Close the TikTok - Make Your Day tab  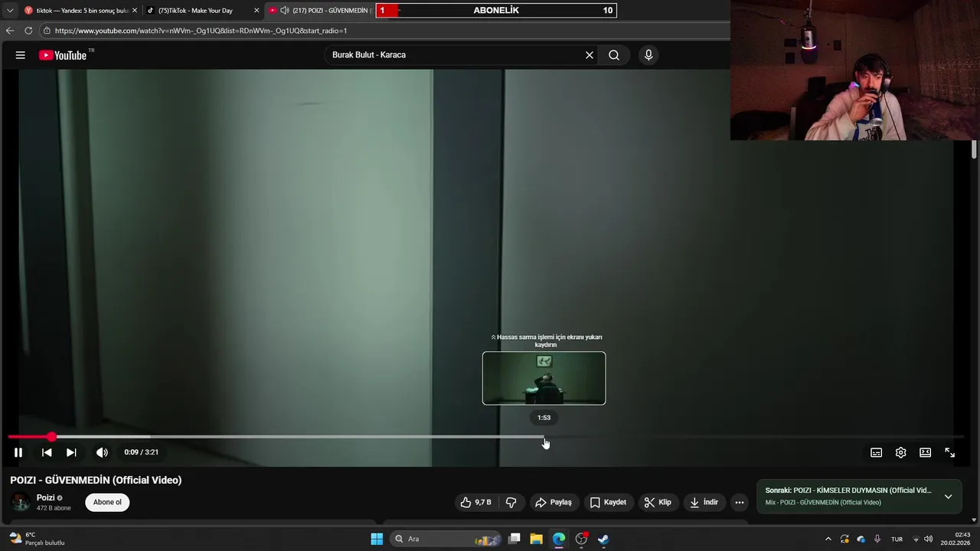tap(256, 11)
